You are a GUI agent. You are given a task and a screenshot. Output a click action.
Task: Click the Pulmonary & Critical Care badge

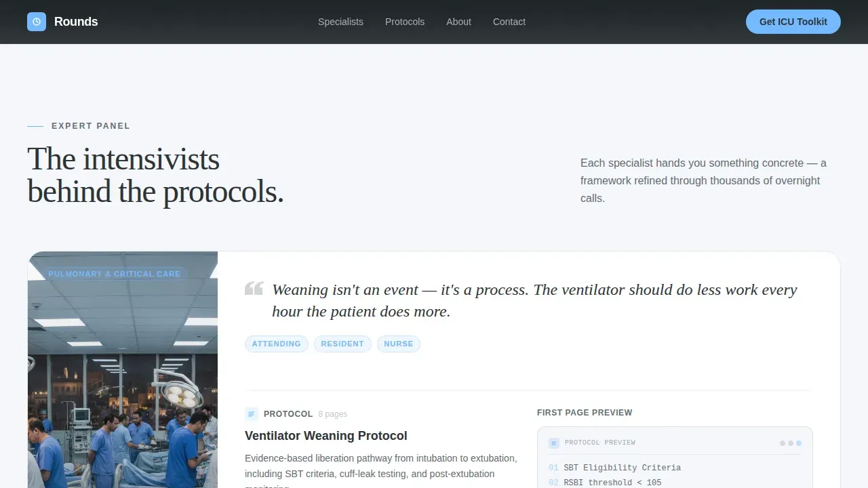click(115, 274)
